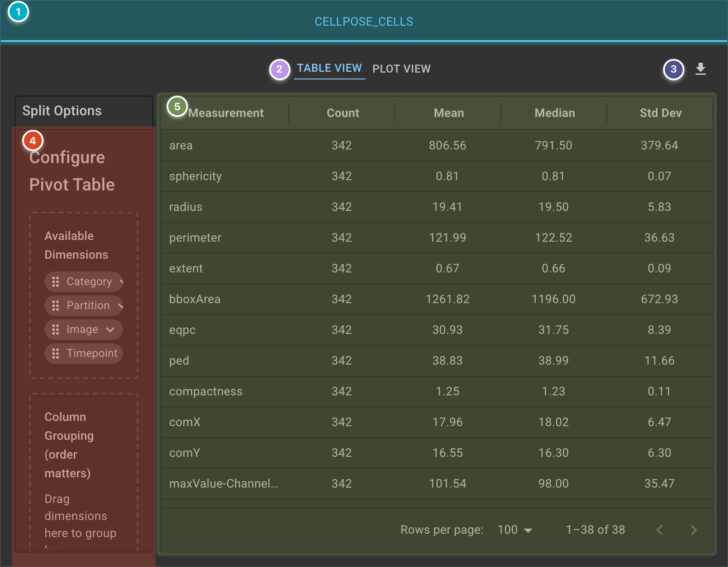Select the 'maxValue-Channel...' measurement cell

224,484
